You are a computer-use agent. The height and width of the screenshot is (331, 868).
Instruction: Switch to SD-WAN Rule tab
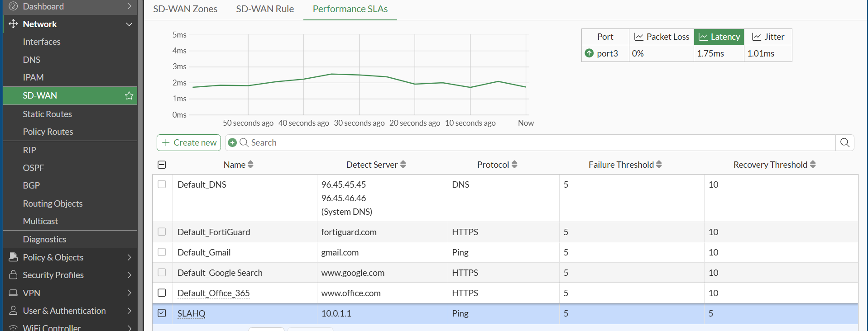[x=265, y=9]
